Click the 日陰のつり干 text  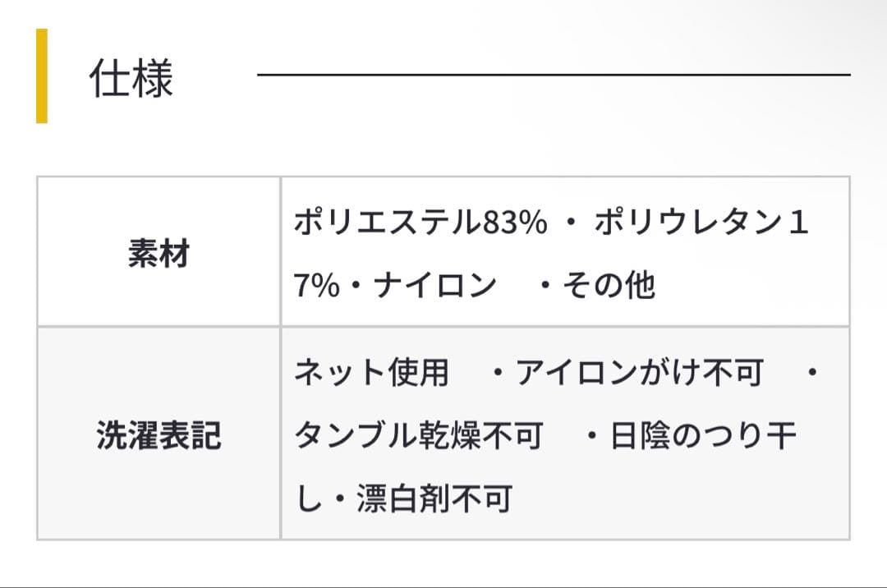tap(703, 436)
